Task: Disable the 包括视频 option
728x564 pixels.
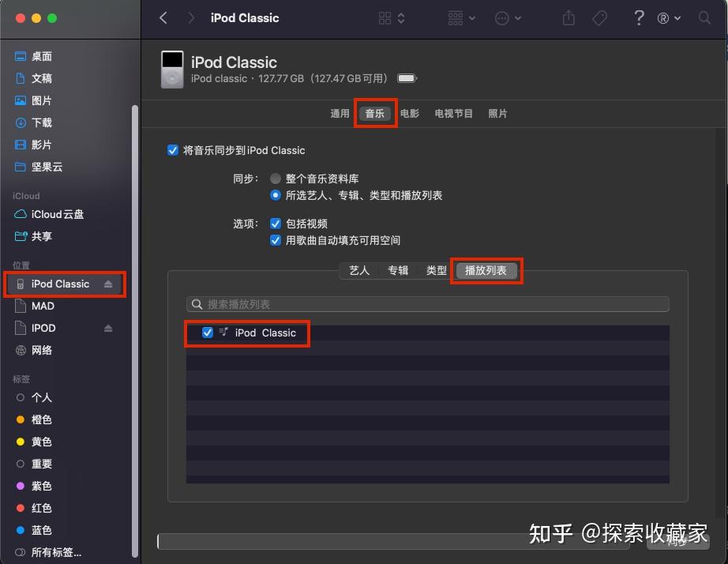Action: pyautogui.click(x=276, y=223)
